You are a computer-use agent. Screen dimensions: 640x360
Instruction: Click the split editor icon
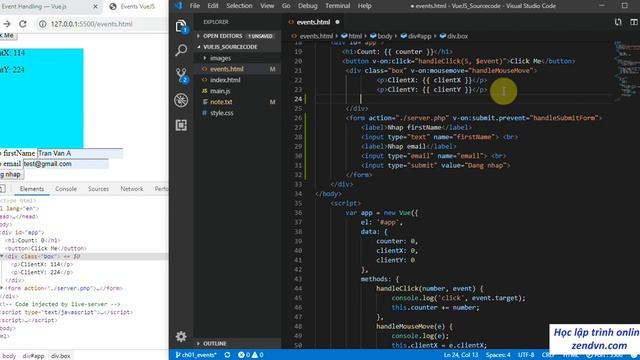pyautogui.click(x=634, y=22)
